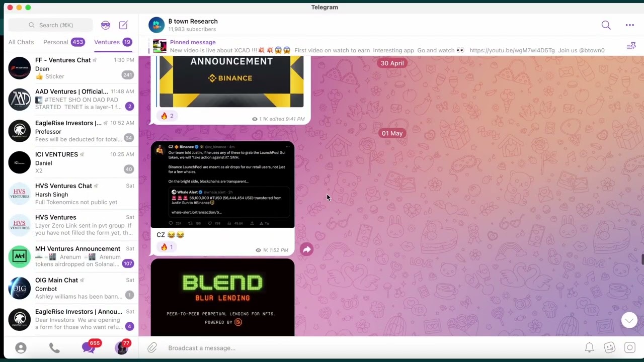Click the search chats field
The image size is (644, 362).
[x=51, y=25]
